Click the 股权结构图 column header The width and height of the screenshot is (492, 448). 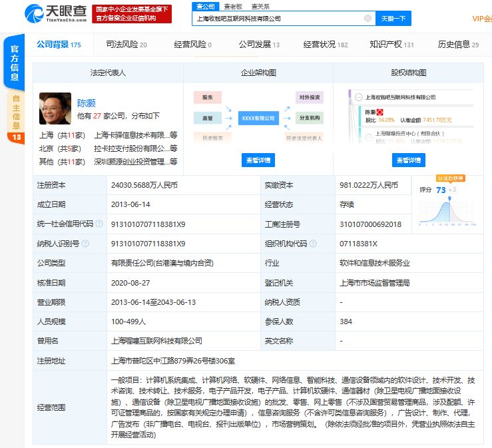(409, 73)
